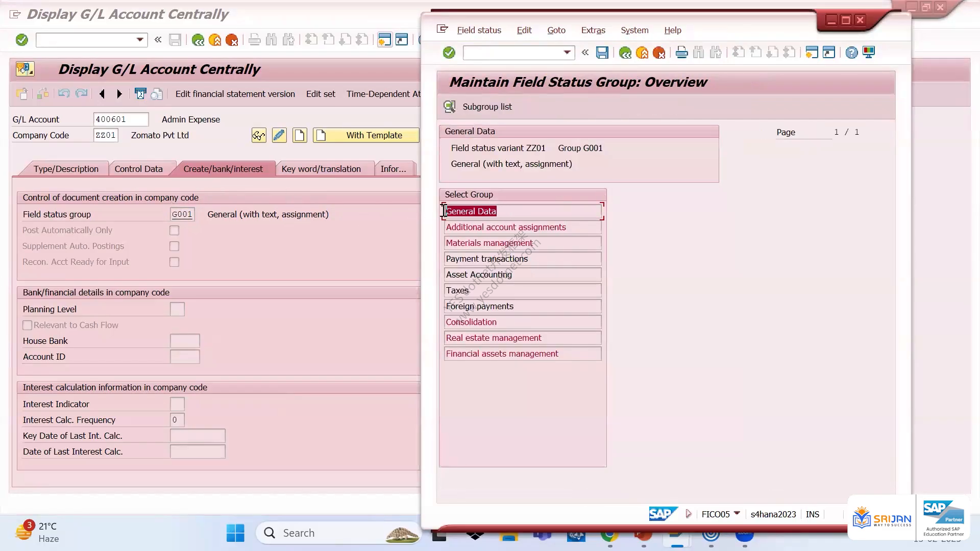Click Create New Session icon in Field Status window
The height and width of the screenshot is (551, 980).
coord(812,53)
